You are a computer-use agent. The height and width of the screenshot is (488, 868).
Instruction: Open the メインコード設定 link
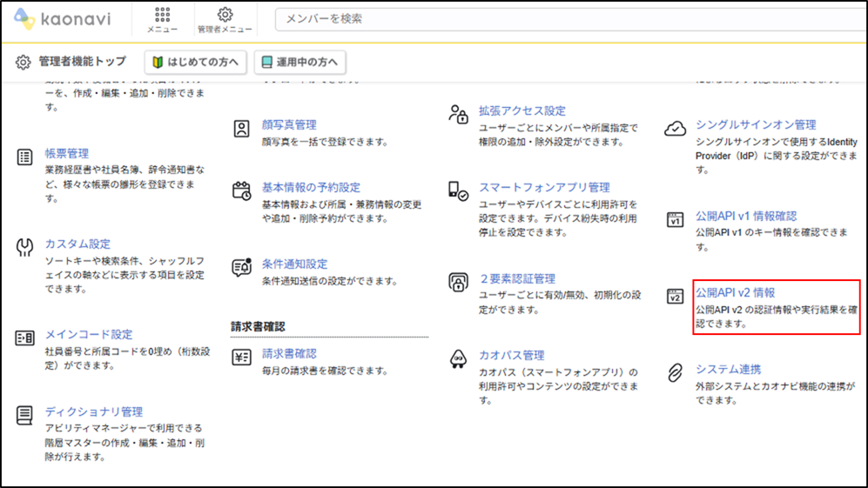[89, 334]
